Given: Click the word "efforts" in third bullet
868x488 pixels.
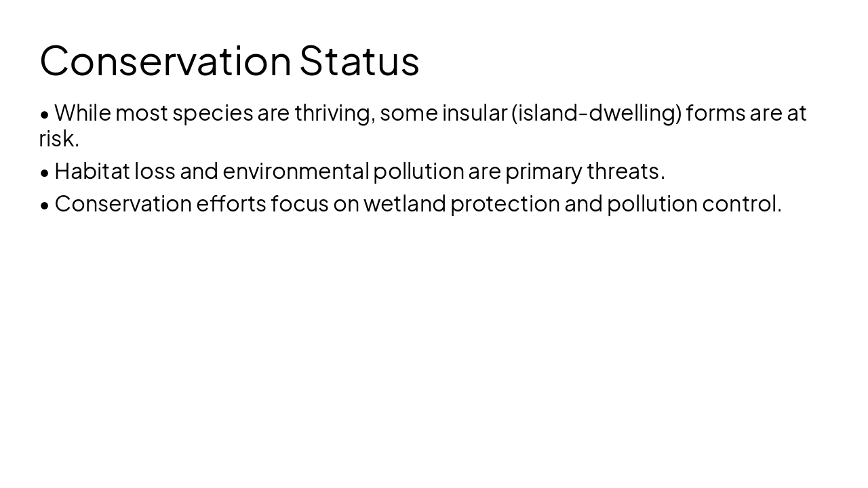Looking at the screenshot, I should click(231, 204).
